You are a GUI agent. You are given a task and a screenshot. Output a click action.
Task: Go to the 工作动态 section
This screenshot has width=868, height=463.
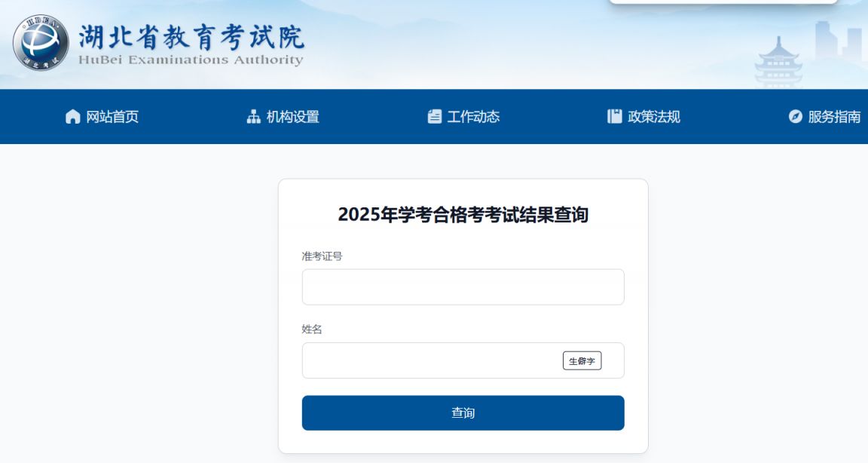pyautogui.click(x=473, y=117)
